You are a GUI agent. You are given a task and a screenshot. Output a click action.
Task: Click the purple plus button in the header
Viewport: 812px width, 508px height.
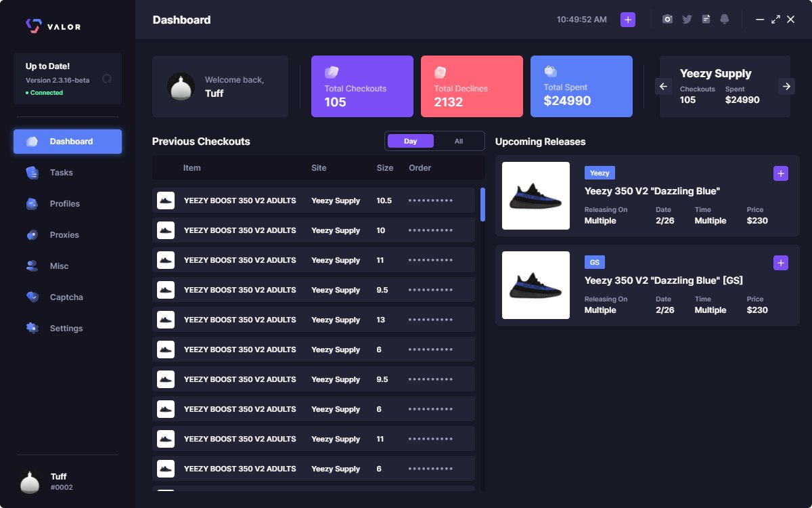pyautogui.click(x=628, y=20)
